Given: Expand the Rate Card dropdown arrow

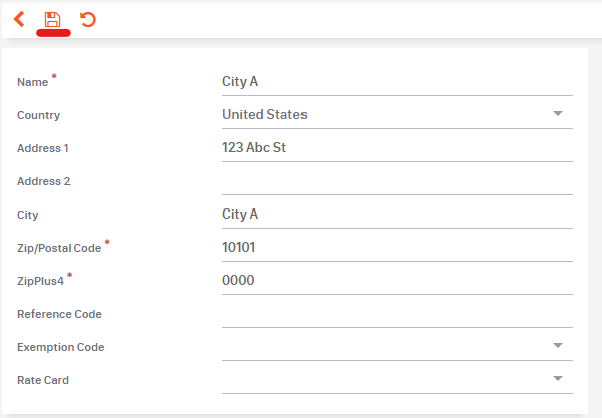Looking at the screenshot, I should [x=558, y=379].
